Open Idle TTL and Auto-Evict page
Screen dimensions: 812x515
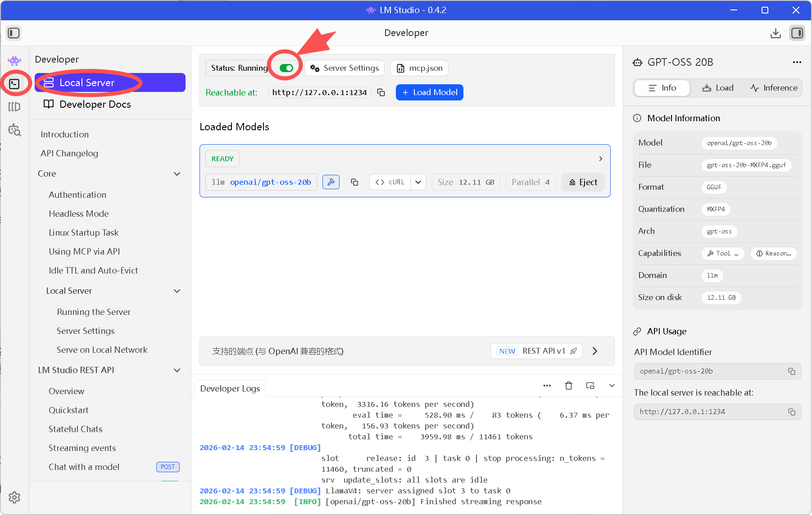(x=93, y=270)
